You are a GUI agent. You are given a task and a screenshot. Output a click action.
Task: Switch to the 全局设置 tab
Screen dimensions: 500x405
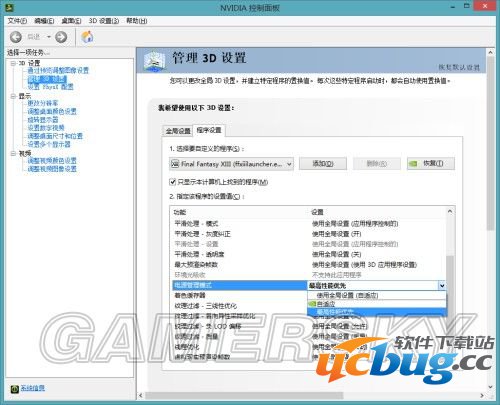coord(178,131)
